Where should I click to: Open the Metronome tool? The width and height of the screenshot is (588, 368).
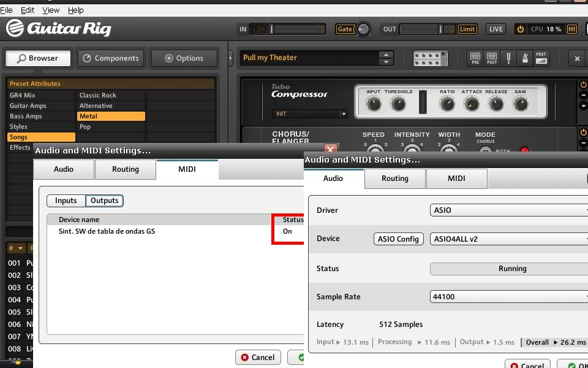[x=525, y=58]
